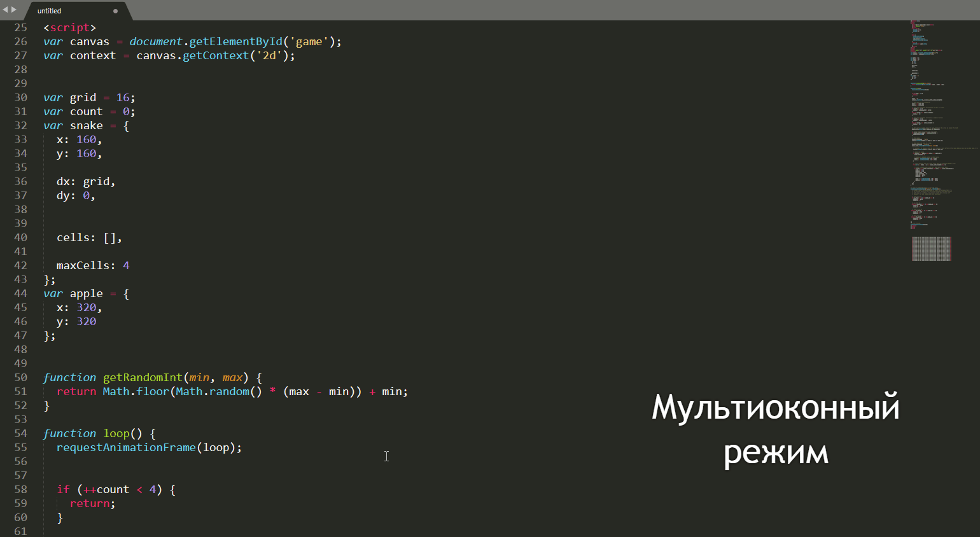Click line number 54 in gutter
Image resolution: width=980 pixels, height=537 pixels.
pyautogui.click(x=21, y=433)
